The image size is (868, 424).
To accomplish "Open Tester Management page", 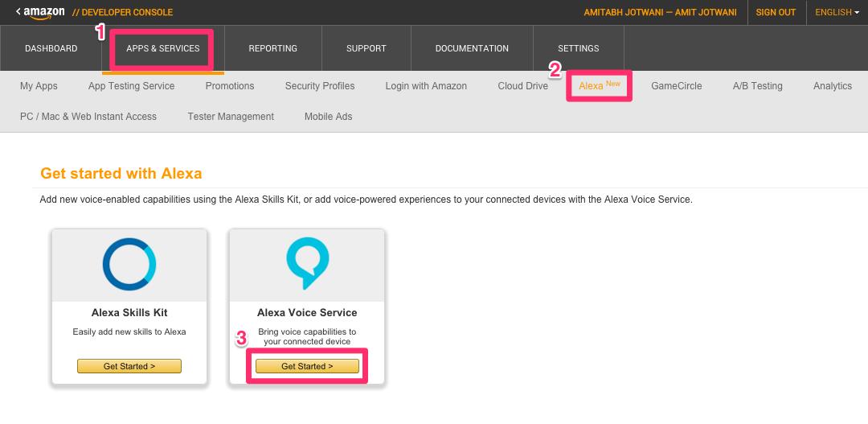I will tap(231, 117).
